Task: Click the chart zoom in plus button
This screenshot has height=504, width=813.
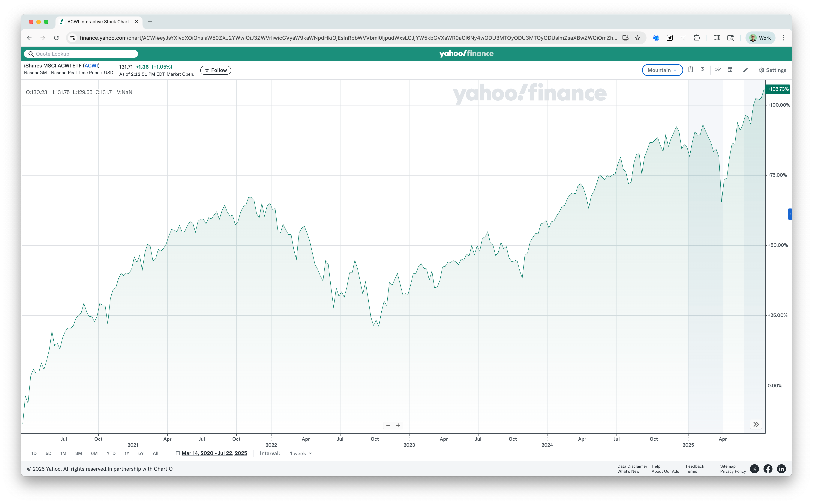Action: [398, 425]
